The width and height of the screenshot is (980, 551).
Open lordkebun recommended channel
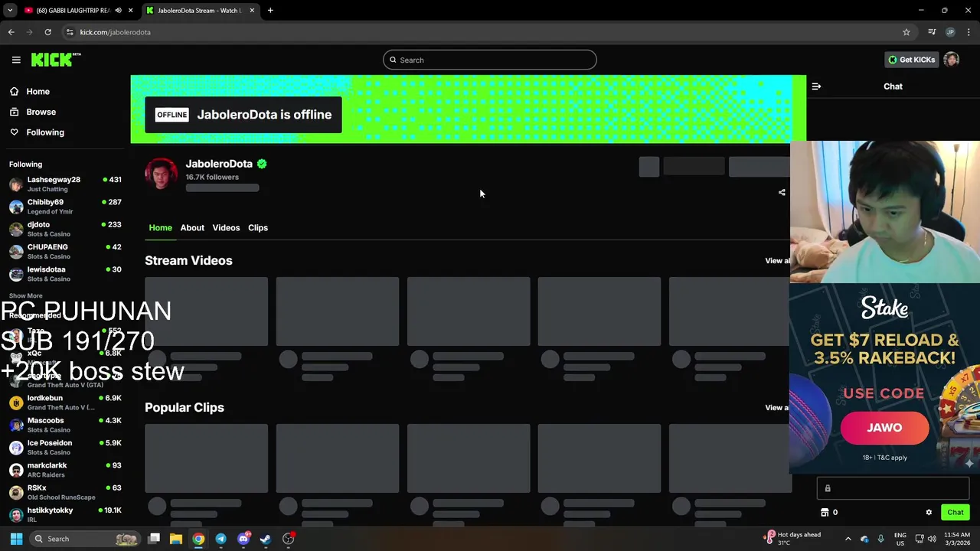(65, 403)
